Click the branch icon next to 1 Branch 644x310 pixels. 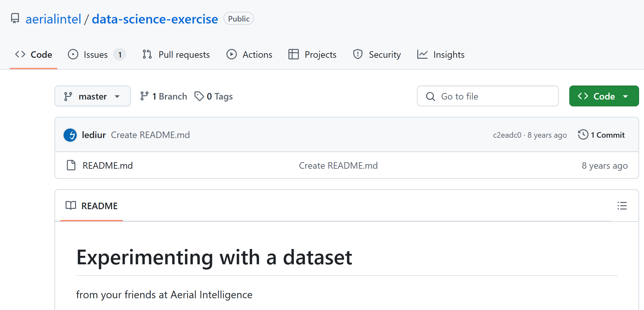point(144,96)
